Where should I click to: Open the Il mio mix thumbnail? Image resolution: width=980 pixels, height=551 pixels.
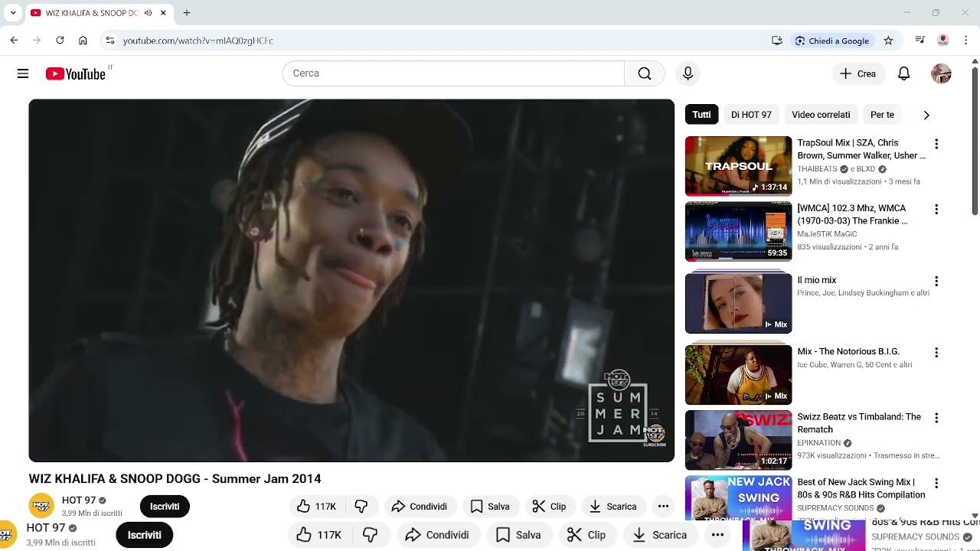click(x=738, y=303)
